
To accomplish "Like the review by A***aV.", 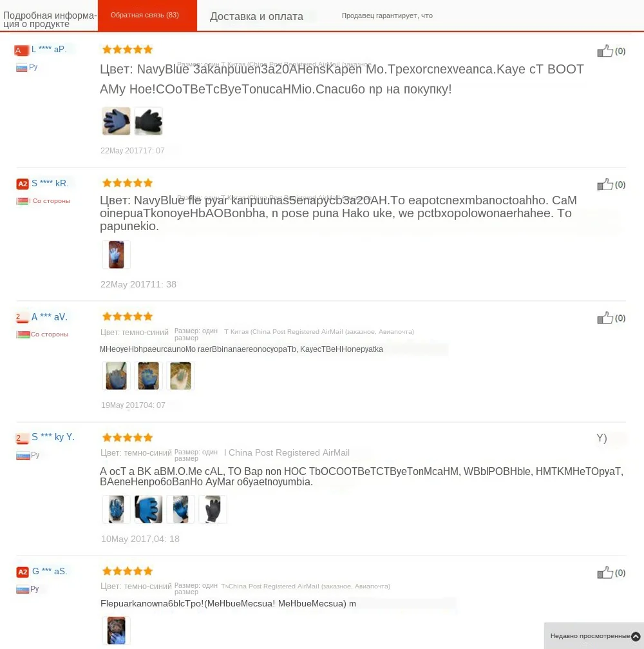I will point(605,318).
